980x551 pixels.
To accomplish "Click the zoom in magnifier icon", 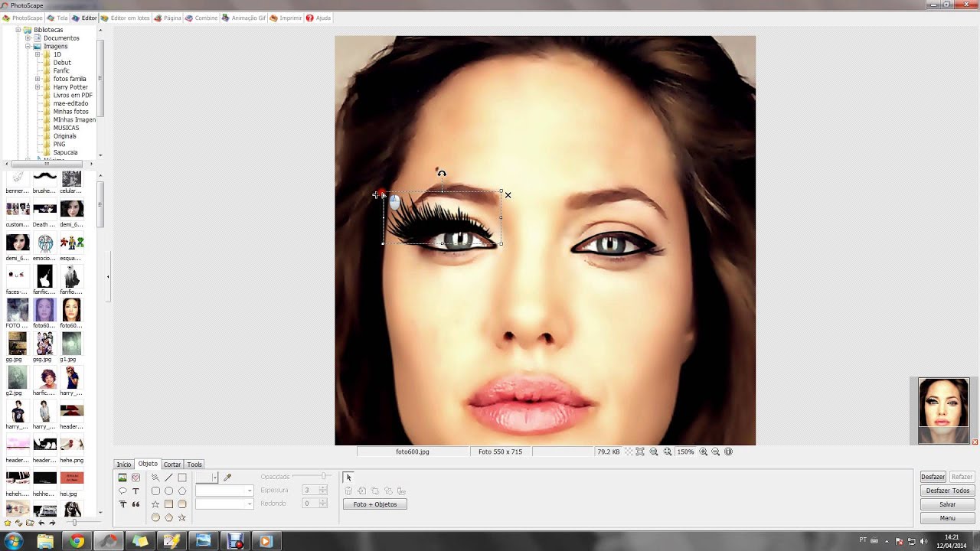I will [x=703, y=452].
